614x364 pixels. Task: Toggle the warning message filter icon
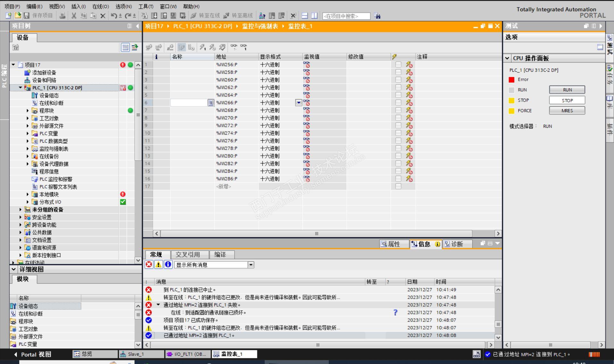click(x=158, y=265)
